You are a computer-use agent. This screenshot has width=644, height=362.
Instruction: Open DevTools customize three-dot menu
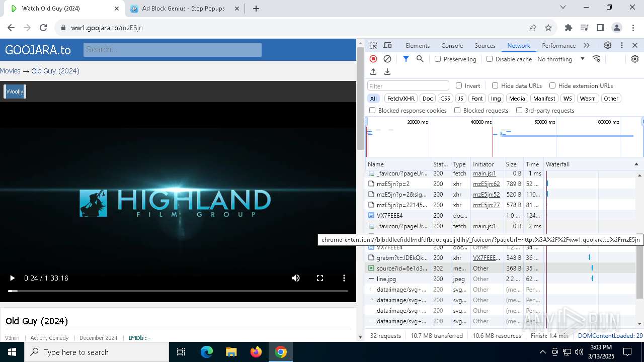pos(622,45)
